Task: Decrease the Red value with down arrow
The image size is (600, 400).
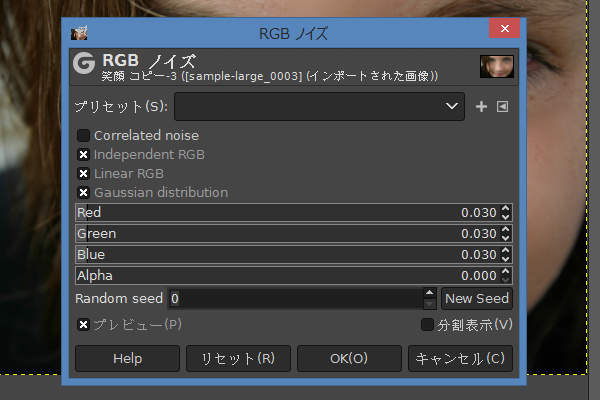Action: pyautogui.click(x=505, y=217)
